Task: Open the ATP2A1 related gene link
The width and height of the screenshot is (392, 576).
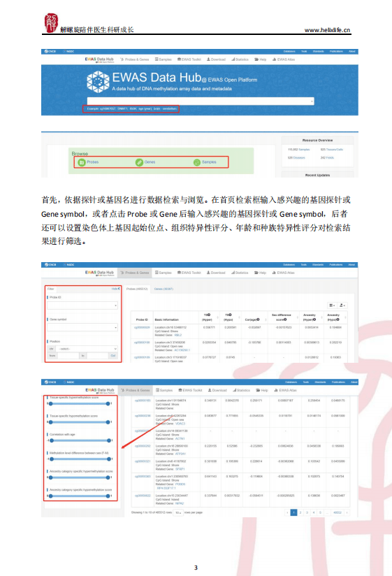Action: click(180, 454)
